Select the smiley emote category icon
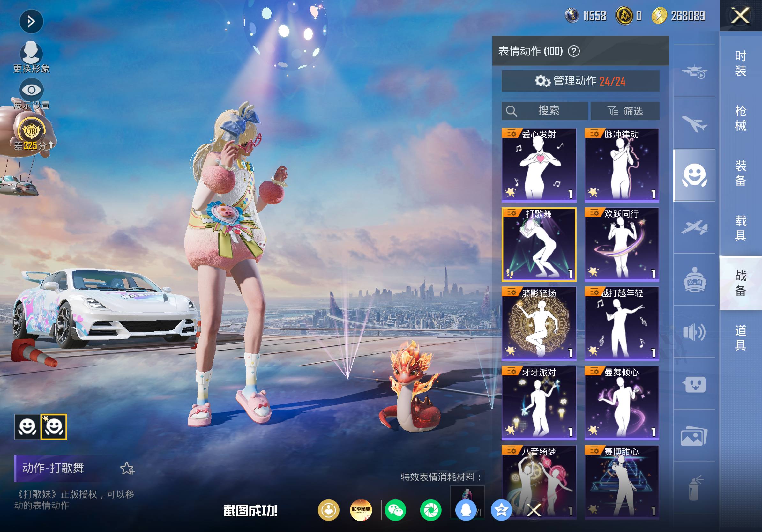 [x=694, y=175]
